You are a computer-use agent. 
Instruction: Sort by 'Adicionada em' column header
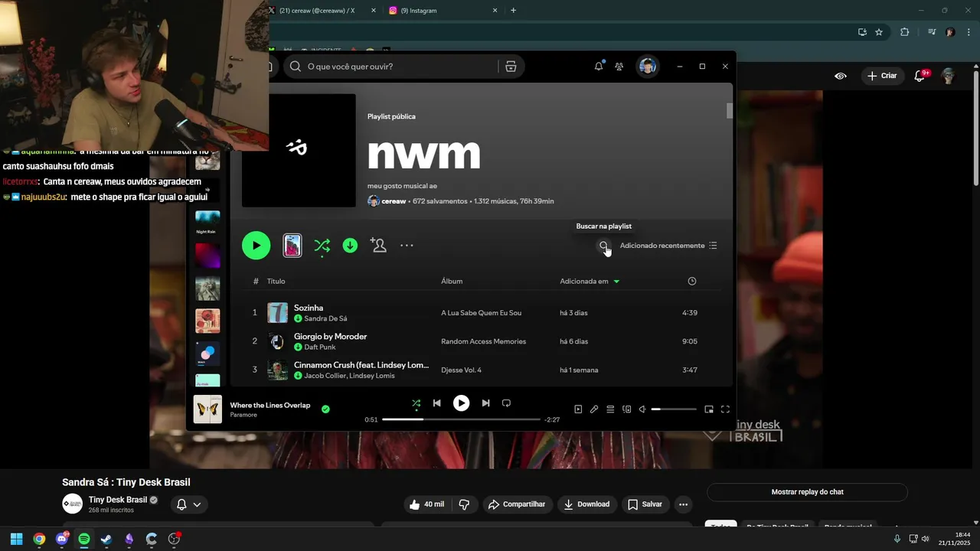(590, 281)
